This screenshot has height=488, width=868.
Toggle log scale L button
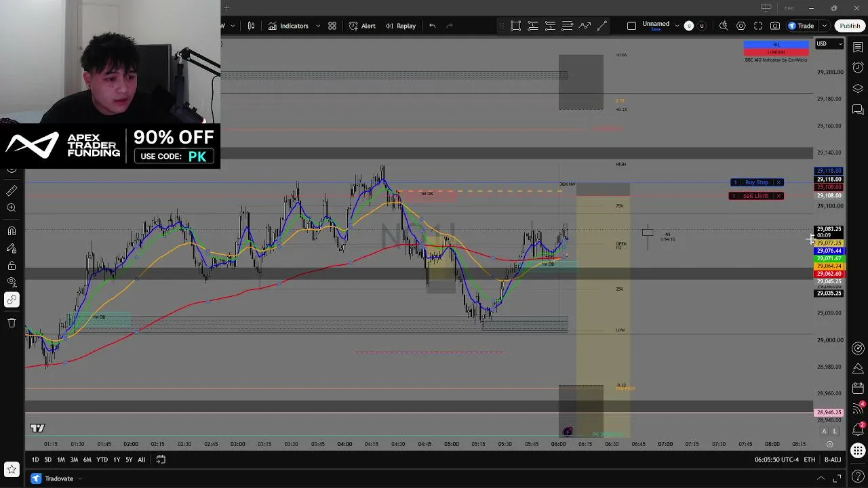pyautogui.click(x=835, y=432)
